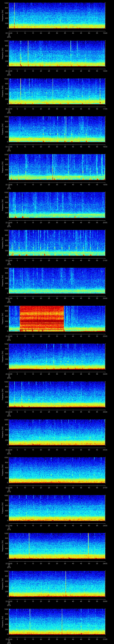The image size is (114, 644).
Task: Click the 22:14:00 start time label
Action: point(9,33)
